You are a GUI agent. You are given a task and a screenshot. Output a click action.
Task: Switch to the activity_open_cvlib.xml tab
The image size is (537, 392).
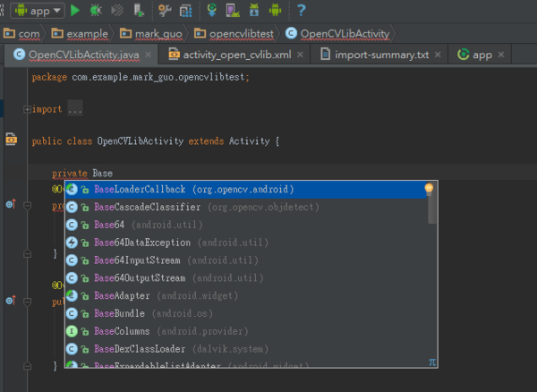click(236, 55)
